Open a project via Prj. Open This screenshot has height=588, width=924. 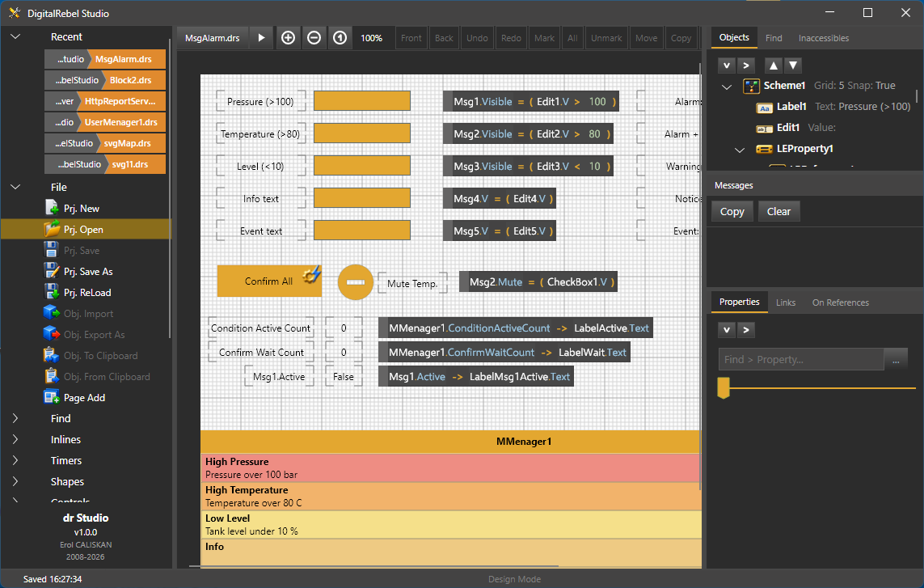point(86,230)
